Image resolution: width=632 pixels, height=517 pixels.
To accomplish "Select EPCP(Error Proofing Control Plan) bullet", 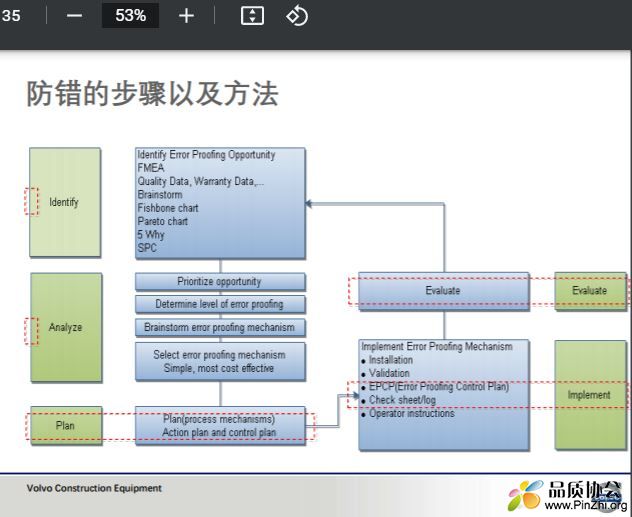I will 435,387.
